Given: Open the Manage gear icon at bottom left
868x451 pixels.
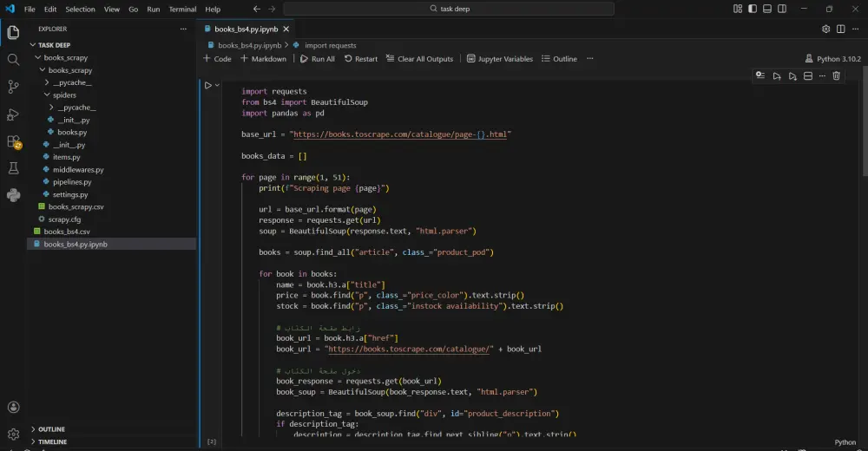Looking at the screenshot, I should [13, 433].
